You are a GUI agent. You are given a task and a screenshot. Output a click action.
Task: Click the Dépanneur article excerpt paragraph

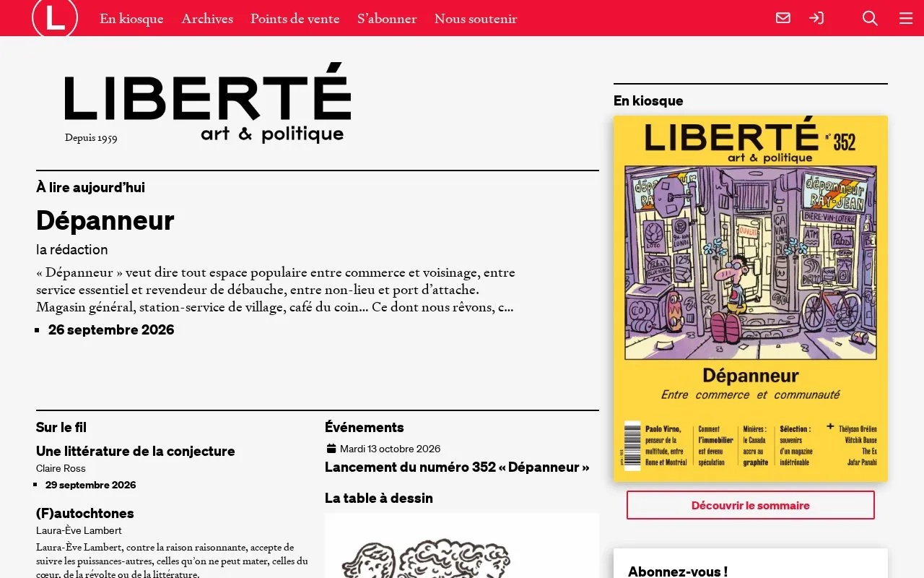(276, 290)
